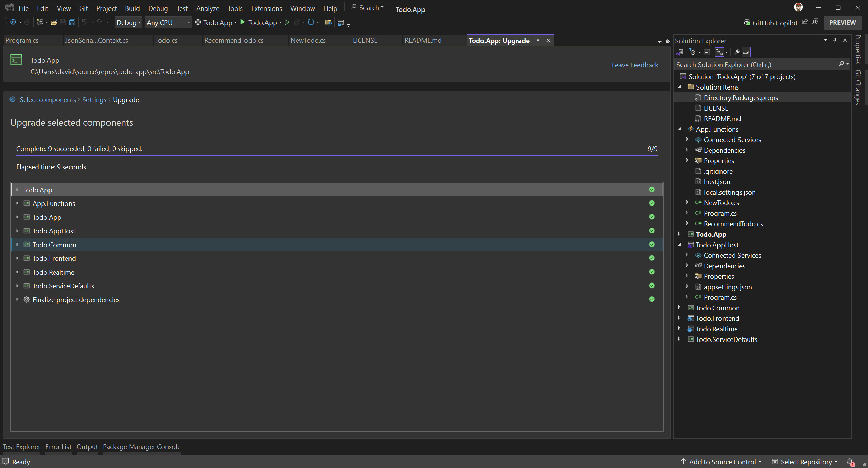Open the Git Changes side tab
This screenshot has width=868, height=468.
coord(858,87)
